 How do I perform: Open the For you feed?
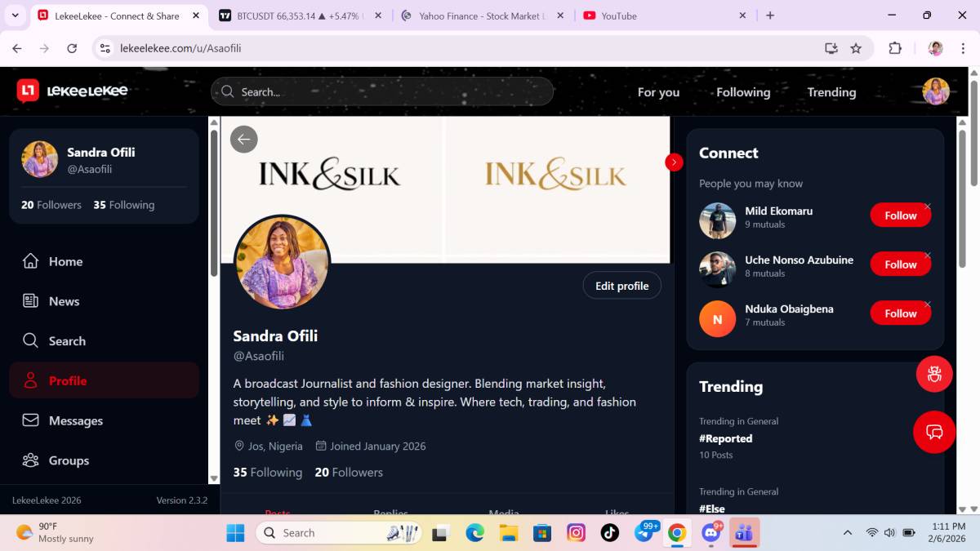tap(658, 92)
